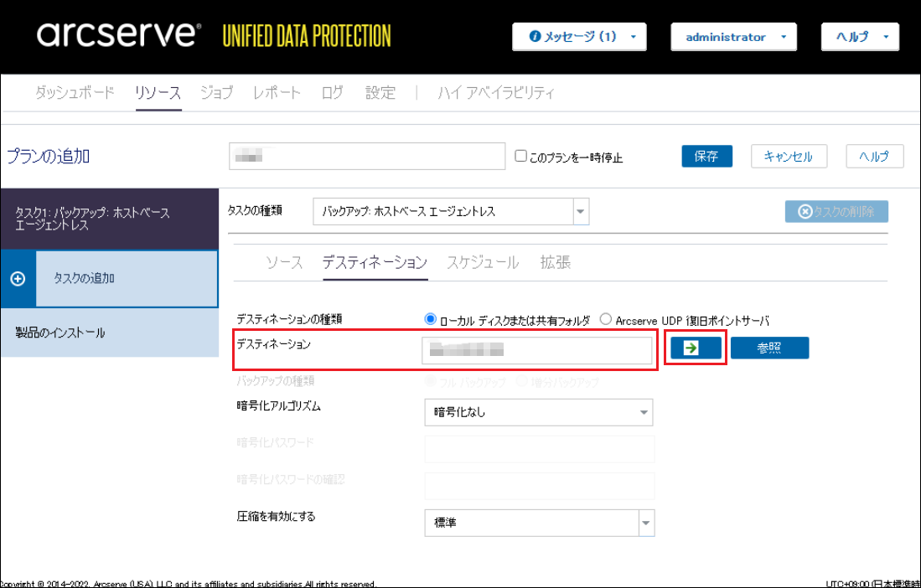Viewport: 921px width, 588px height.
Task: Open the administrator user menu
Action: [732, 37]
